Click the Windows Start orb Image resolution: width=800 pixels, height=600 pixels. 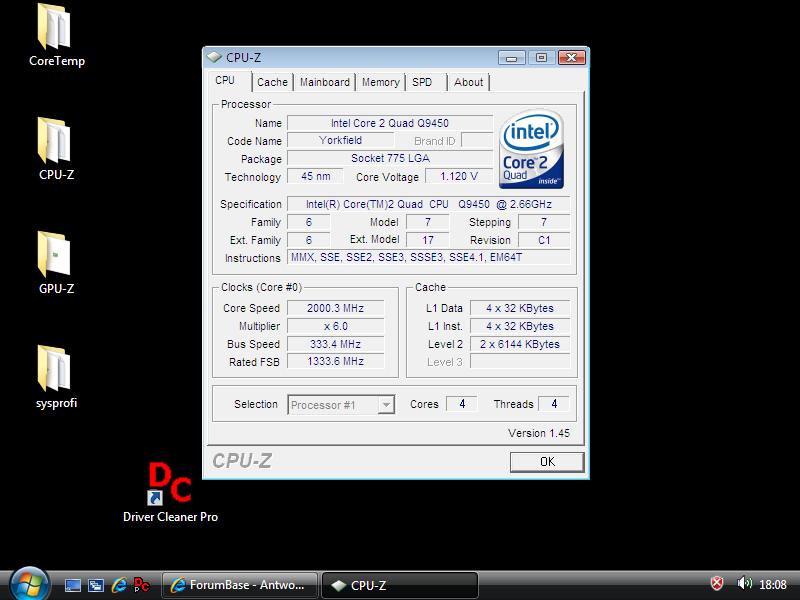[29, 584]
